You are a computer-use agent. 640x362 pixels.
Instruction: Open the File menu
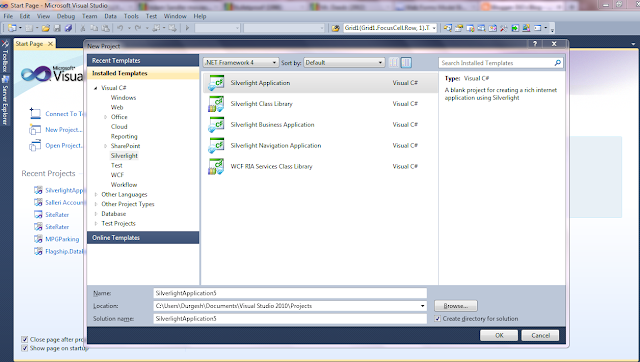pos(8,16)
